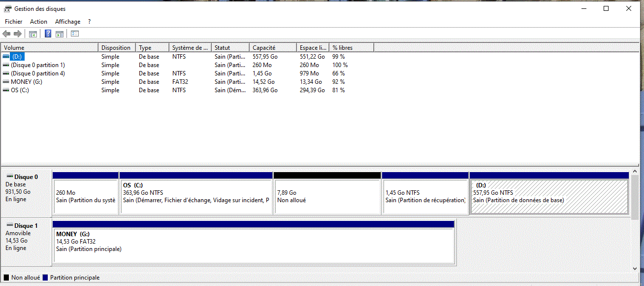
Task: Select the 1,45 Go recovery partition block
Action: click(x=425, y=193)
